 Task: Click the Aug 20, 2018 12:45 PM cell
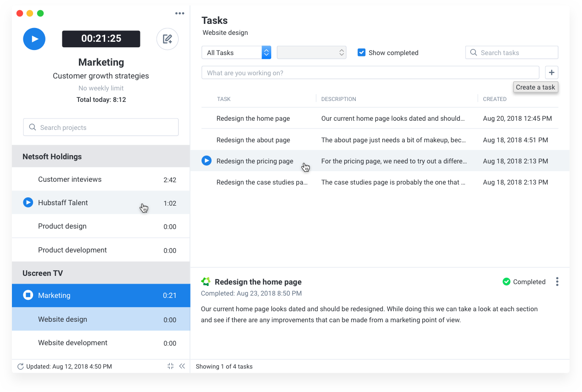(517, 118)
